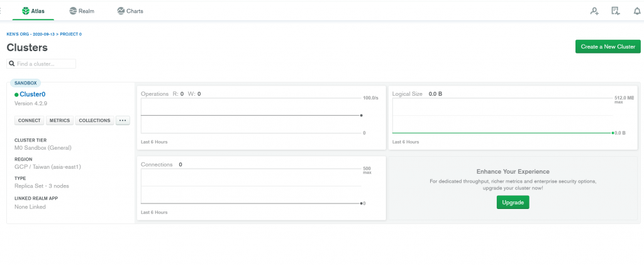
Task: Click the "512.0 MB max" axis label
Action: tap(624, 100)
